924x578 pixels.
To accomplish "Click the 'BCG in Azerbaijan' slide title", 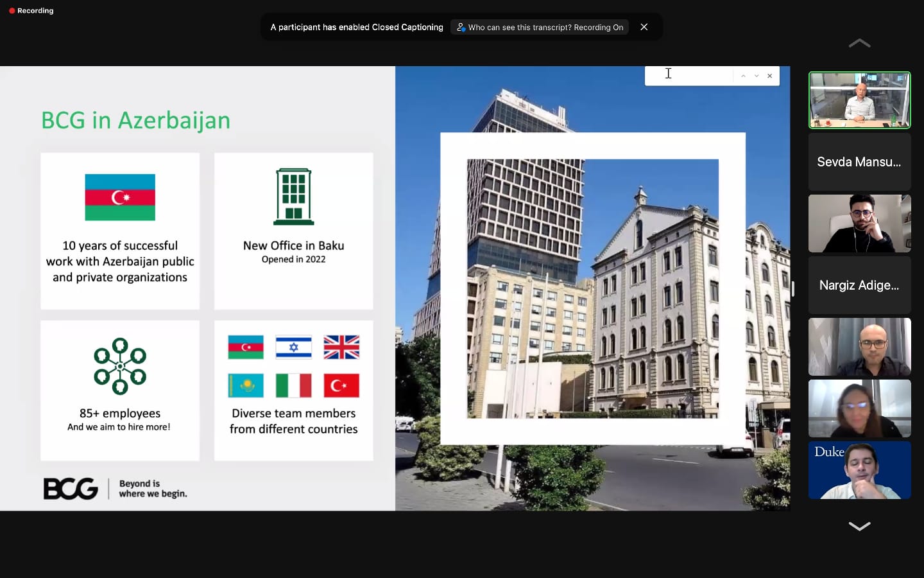I will tap(135, 120).
